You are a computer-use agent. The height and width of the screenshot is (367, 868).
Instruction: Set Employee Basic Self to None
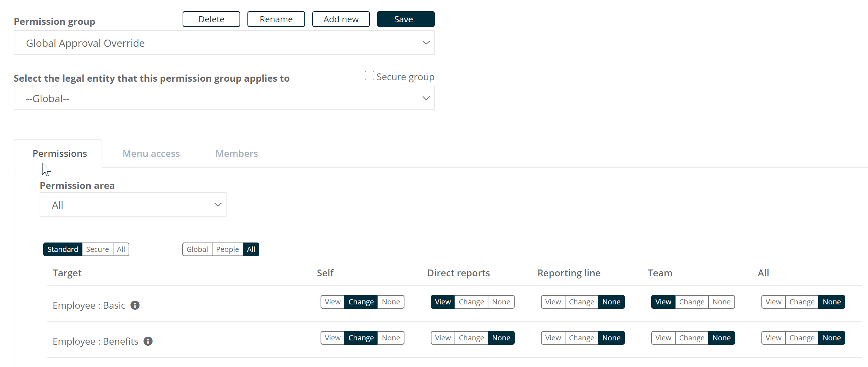pyautogui.click(x=391, y=302)
